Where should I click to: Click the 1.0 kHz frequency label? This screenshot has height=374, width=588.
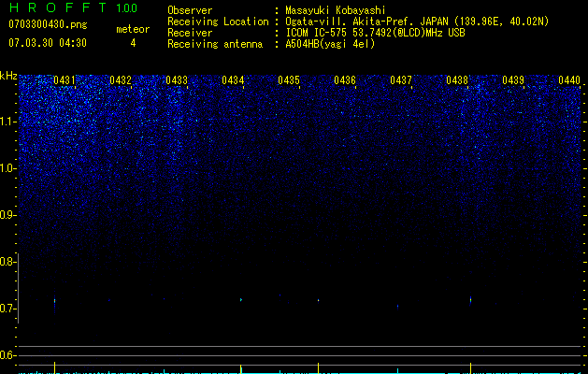tap(7, 168)
